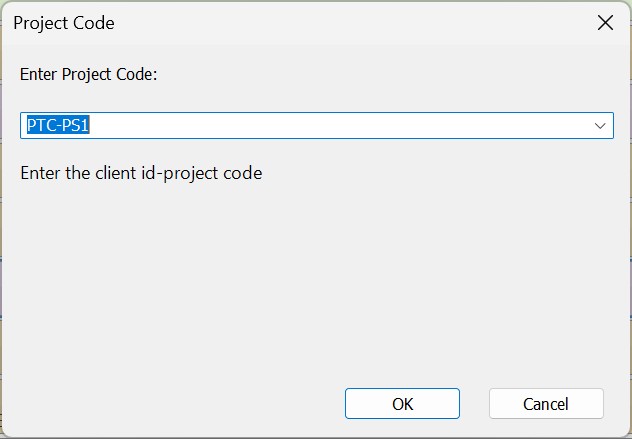The image size is (632, 439).
Task: Abort project code entry via Cancel
Action: pyautogui.click(x=546, y=404)
